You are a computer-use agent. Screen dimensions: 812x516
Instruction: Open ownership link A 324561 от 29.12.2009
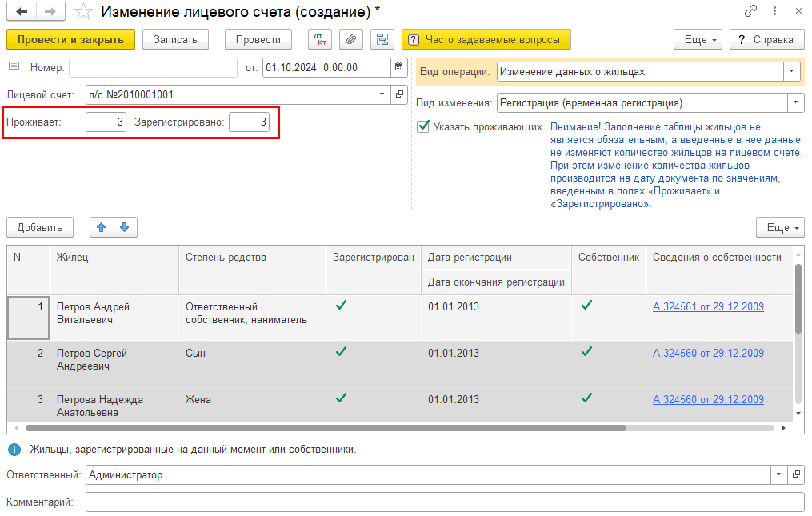tap(708, 306)
